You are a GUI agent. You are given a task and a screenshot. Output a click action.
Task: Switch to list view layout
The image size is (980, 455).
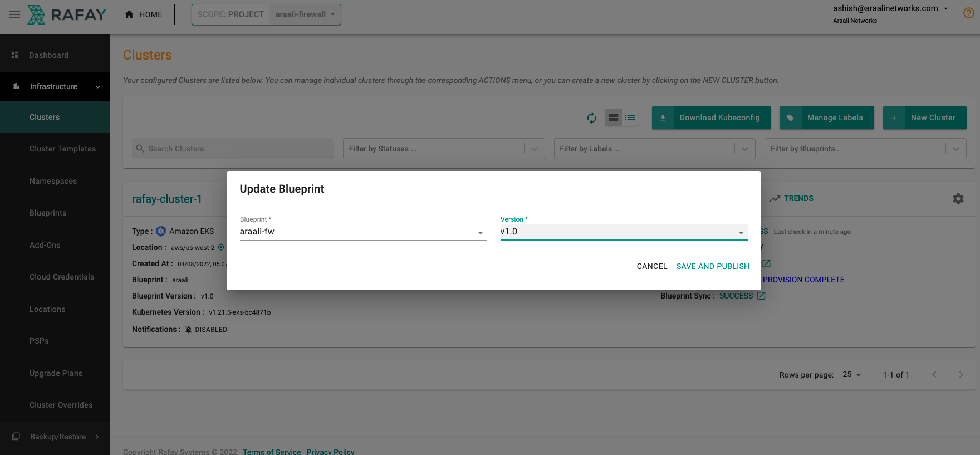tap(630, 118)
